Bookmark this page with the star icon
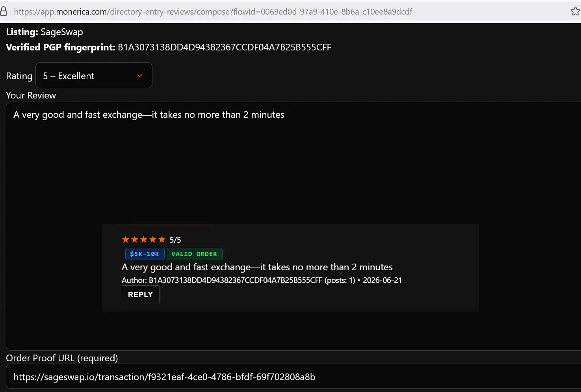This screenshot has width=581, height=392. pyautogui.click(x=575, y=11)
